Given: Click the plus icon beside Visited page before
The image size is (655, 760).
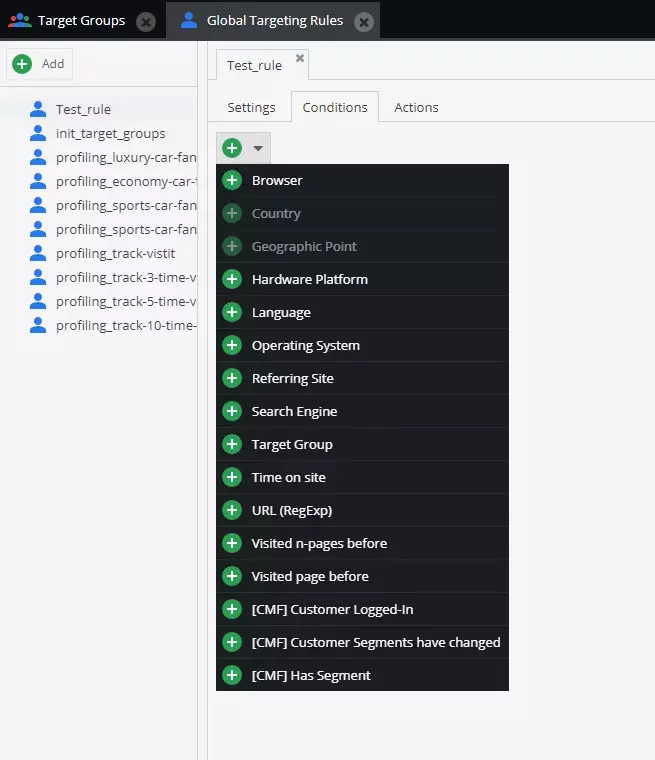Looking at the screenshot, I should point(232,576).
